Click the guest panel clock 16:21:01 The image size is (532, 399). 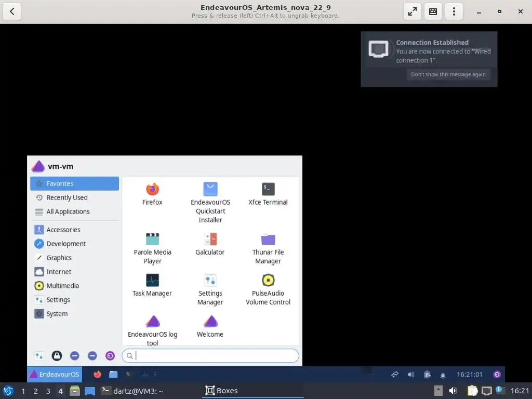[469, 375]
